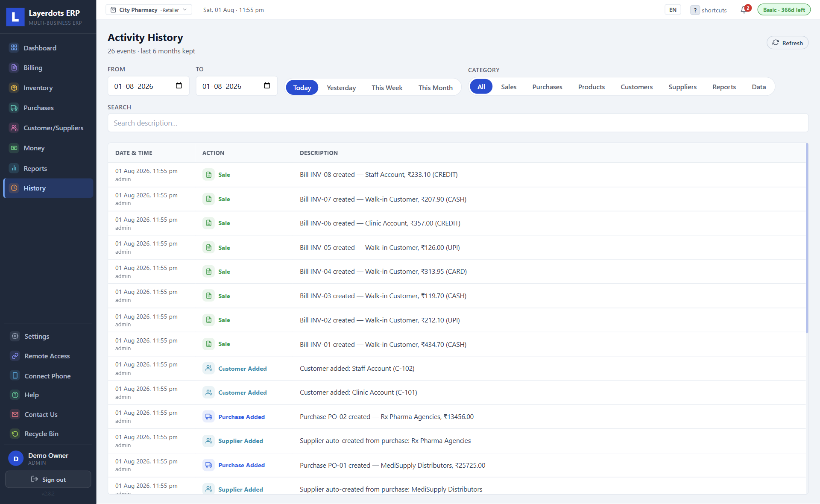The height and width of the screenshot is (504, 820).
Task: Open notifications bell with 2 badge
Action: [x=745, y=10]
